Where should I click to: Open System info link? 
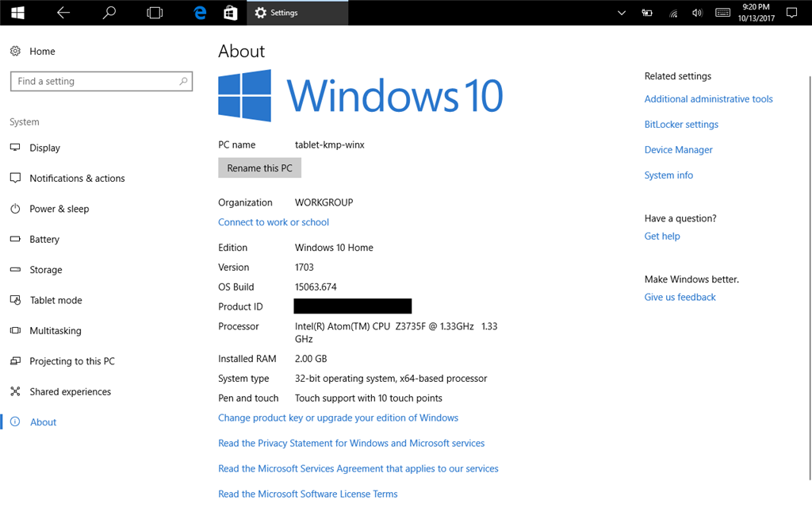pyautogui.click(x=668, y=175)
